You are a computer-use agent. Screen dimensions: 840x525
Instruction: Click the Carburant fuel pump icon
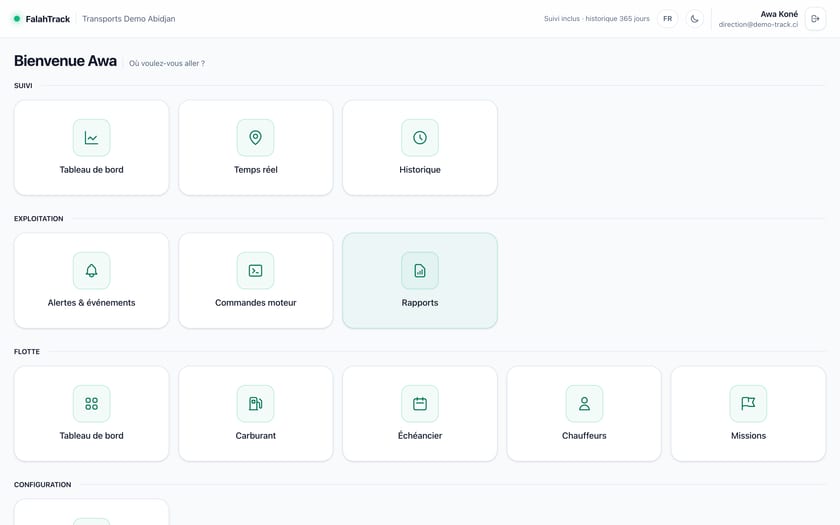[256, 403]
